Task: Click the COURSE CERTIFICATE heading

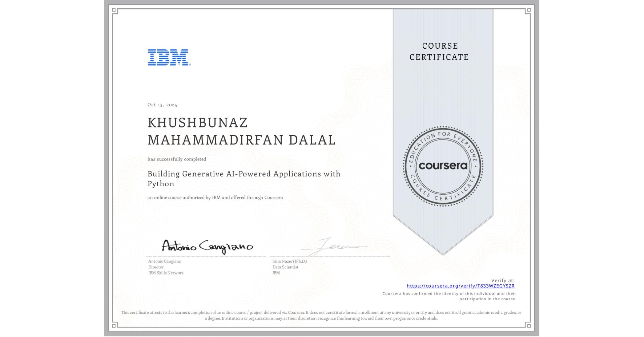Action: coord(439,52)
